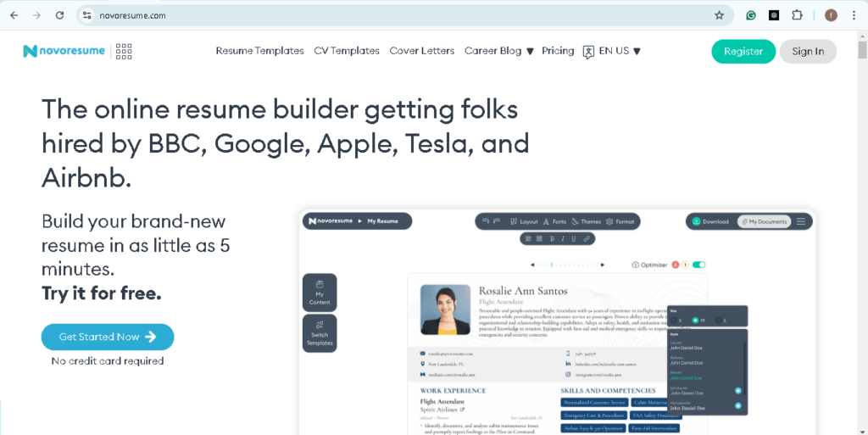
Task: Click the left arrow of the page stepper
Action: [532, 265]
